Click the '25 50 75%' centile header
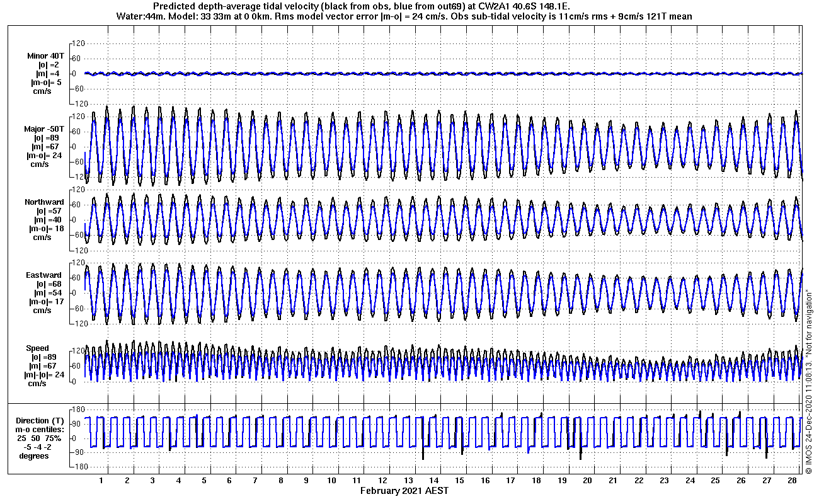 [39, 438]
